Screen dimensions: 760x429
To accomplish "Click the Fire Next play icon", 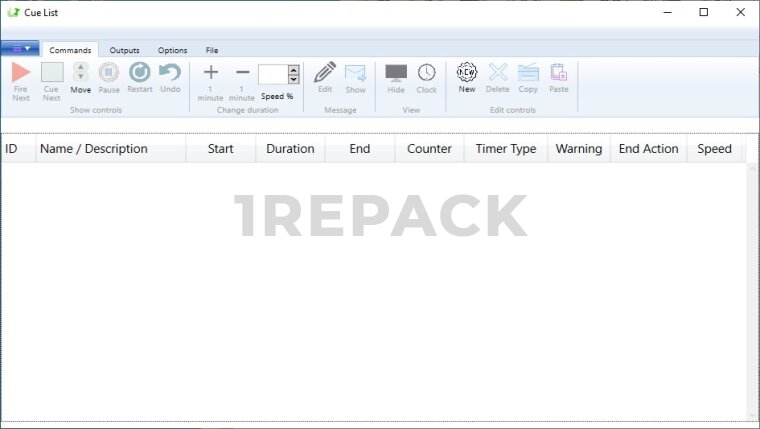I will 21,73.
